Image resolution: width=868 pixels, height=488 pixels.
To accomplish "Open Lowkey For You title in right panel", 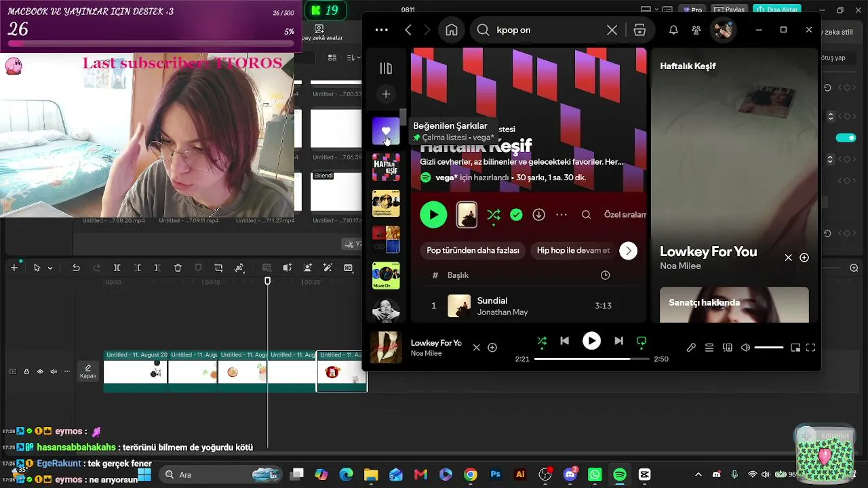I will pos(708,251).
